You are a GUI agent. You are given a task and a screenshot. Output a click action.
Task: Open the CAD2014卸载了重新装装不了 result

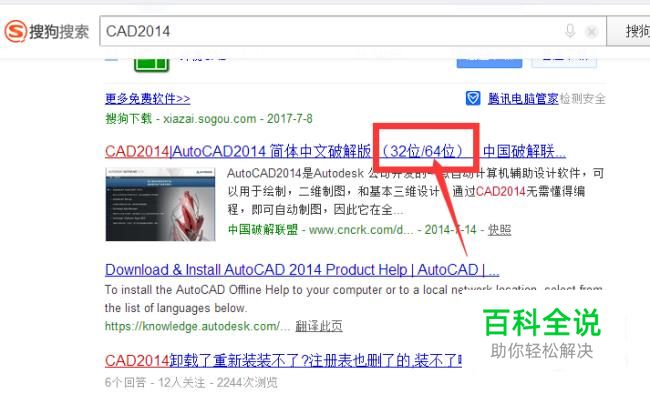(x=283, y=361)
